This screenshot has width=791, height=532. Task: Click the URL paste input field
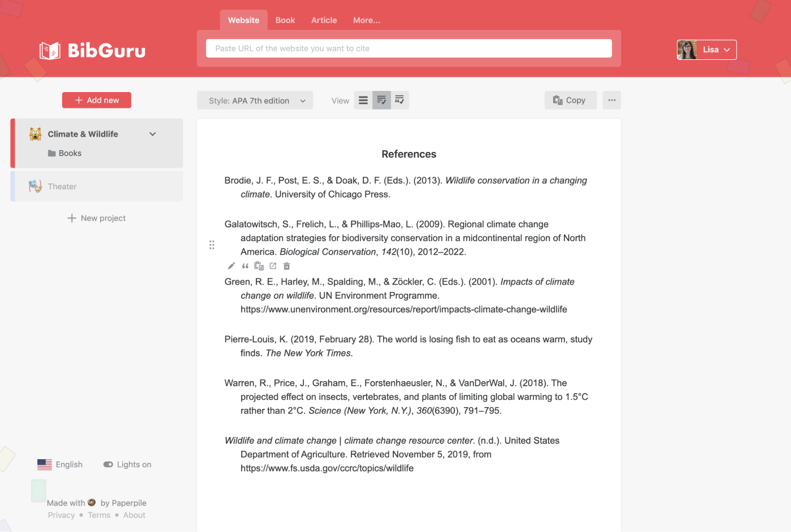tap(408, 49)
